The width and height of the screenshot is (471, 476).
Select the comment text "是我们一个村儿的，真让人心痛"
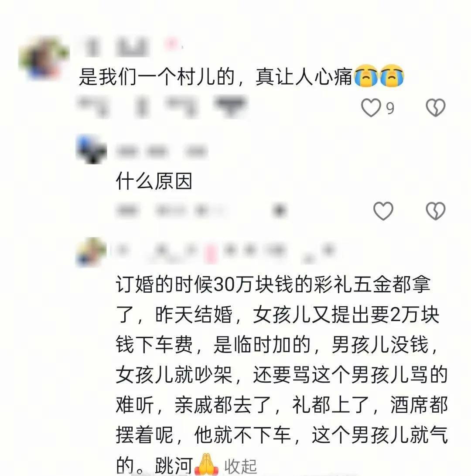tap(215, 76)
